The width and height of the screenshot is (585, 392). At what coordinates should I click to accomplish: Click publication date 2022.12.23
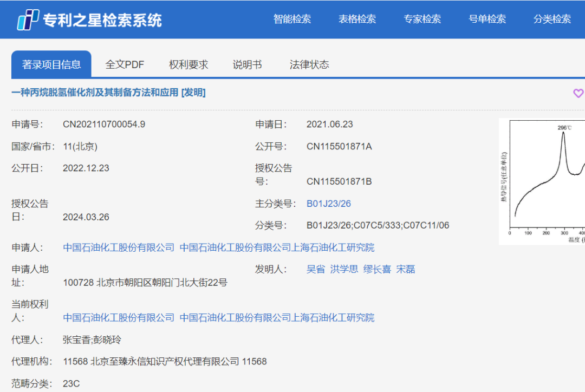(86, 168)
